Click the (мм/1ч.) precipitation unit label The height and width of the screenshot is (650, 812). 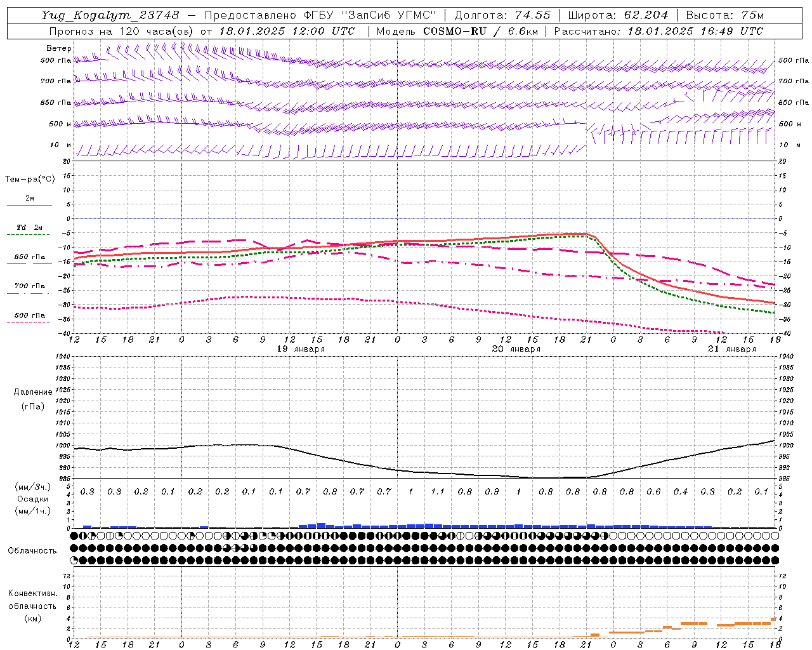coord(33,511)
